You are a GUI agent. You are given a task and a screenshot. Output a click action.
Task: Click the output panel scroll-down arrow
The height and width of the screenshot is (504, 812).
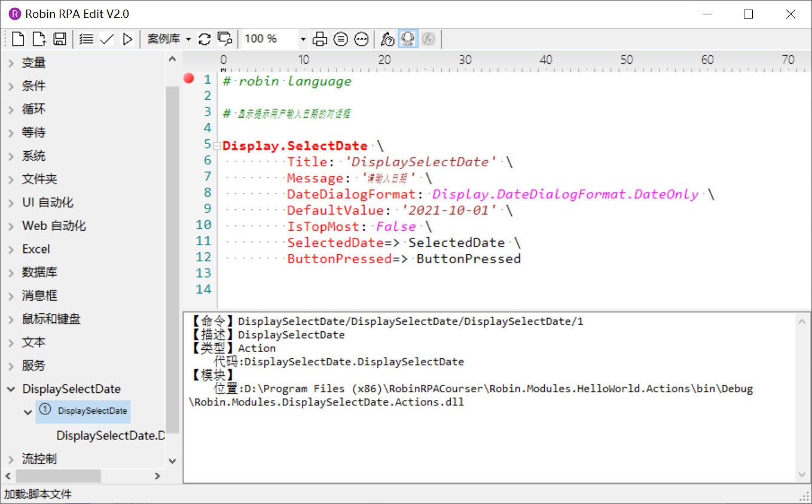[802, 475]
